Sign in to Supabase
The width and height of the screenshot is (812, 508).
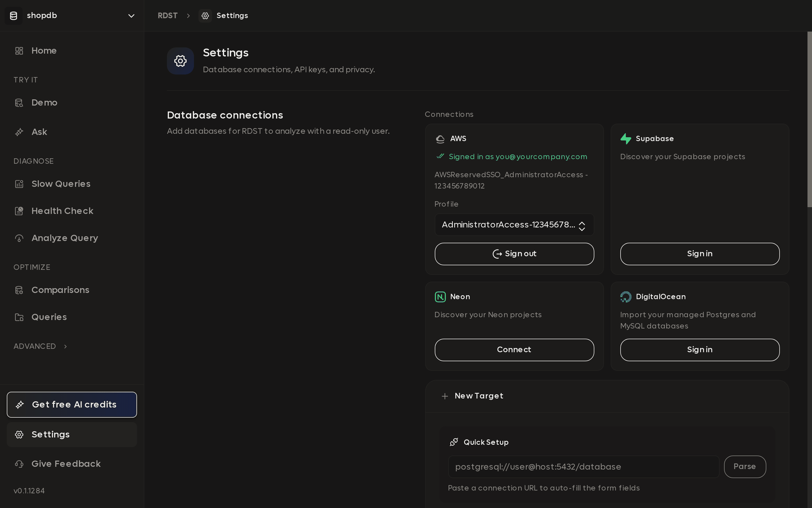tap(700, 254)
